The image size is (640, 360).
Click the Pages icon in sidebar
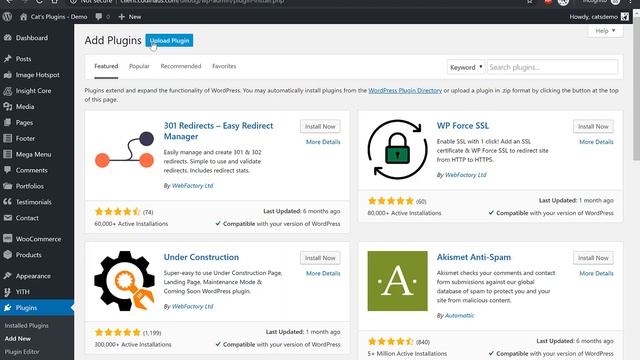(8, 122)
